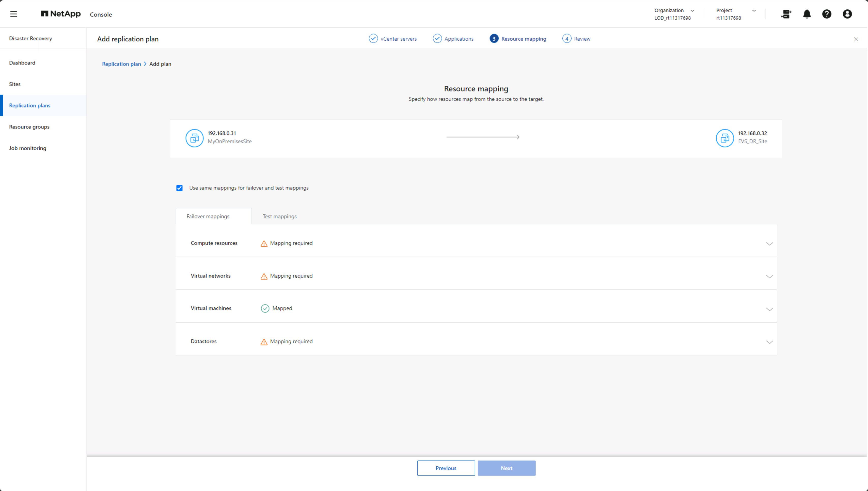Image resolution: width=868 pixels, height=491 pixels.
Task: Click the Replication plan breadcrumb link
Action: (121, 64)
